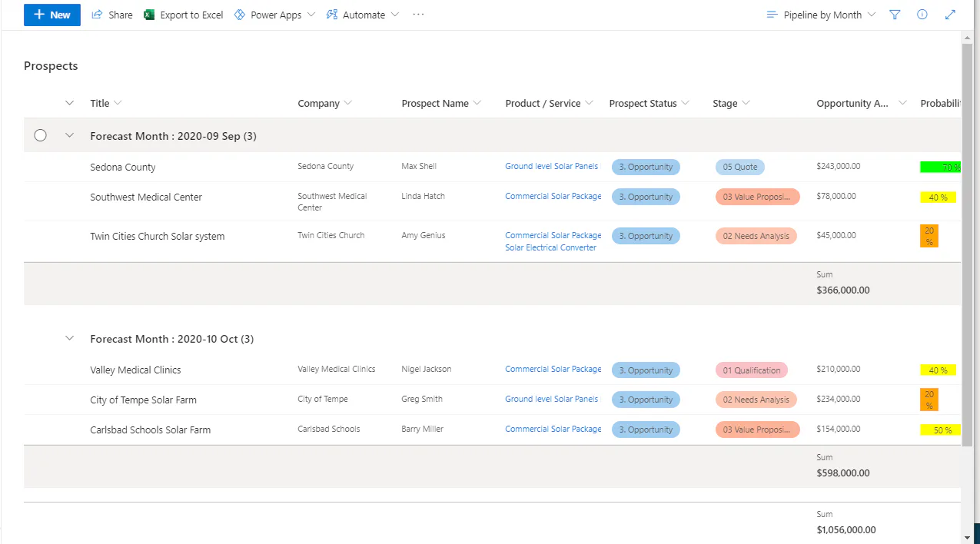Click the yellow 50 % probability cell

(x=940, y=430)
